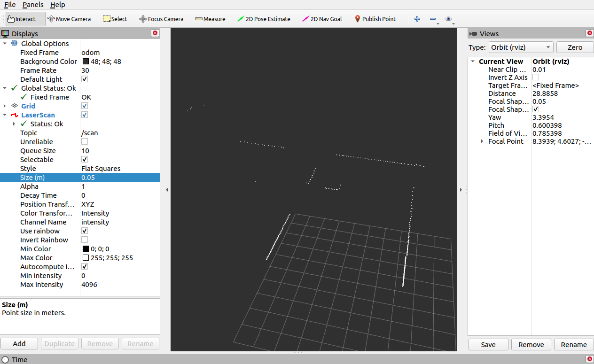Click the Min Color black swatch

click(x=86, y=249)
